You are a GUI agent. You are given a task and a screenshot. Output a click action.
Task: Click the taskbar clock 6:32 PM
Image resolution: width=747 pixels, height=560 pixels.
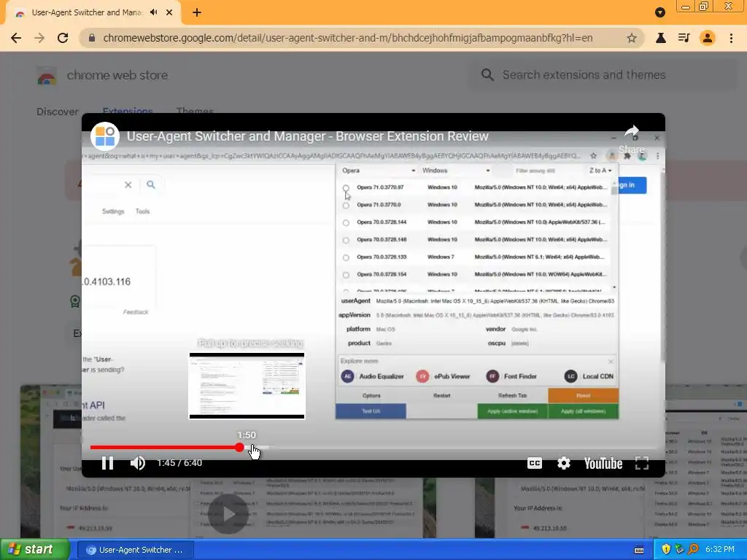point(720,550)
